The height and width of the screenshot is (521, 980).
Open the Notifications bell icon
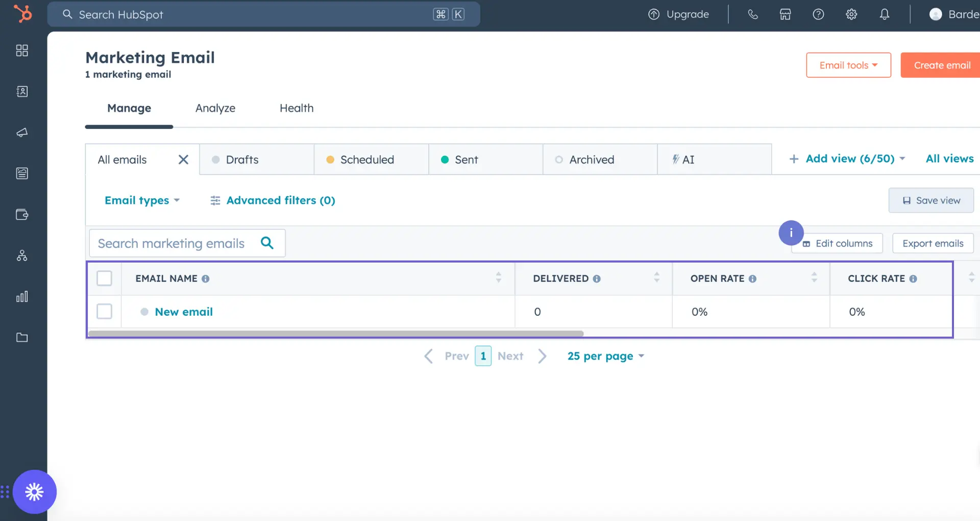click(x=885, y=14)
